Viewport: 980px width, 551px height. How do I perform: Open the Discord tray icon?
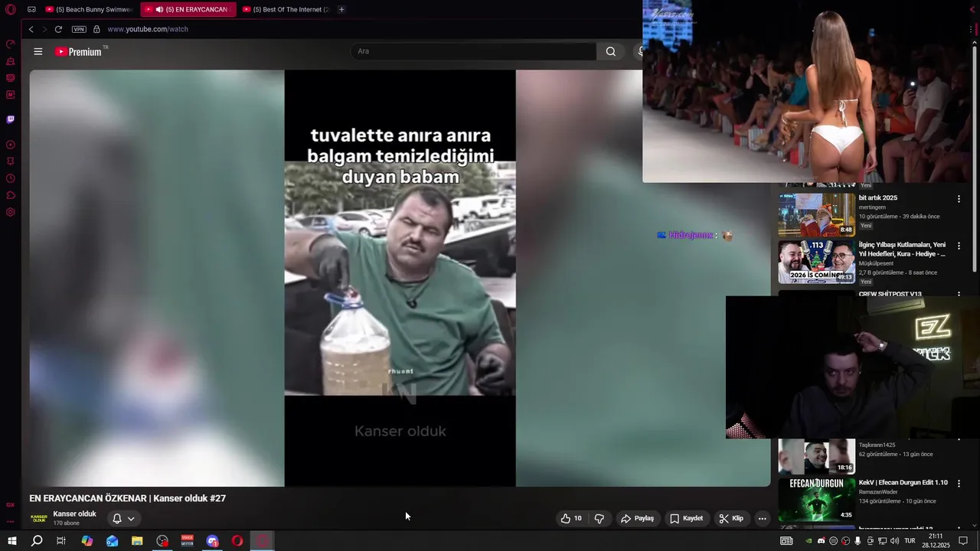pos(821,541)
